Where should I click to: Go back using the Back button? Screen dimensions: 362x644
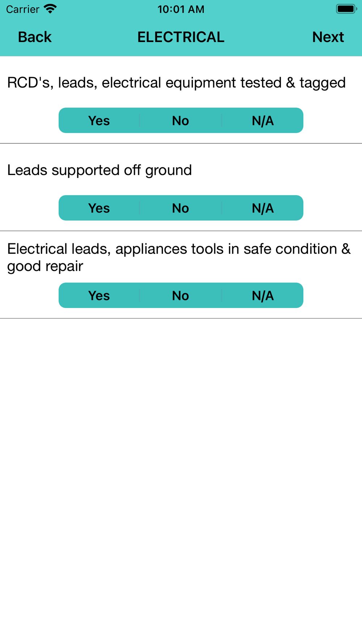[35, 37]
